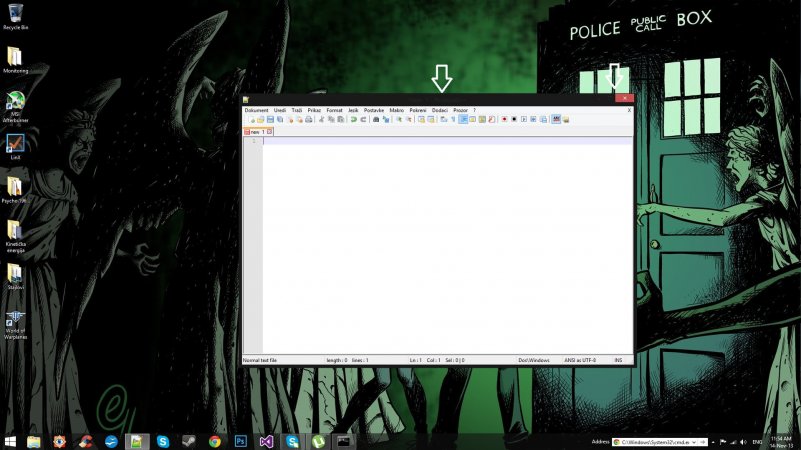The height and width of the screenshot is (450, 801).
Task: Click the Open file toolbar icon
Action: click(261, 120)
